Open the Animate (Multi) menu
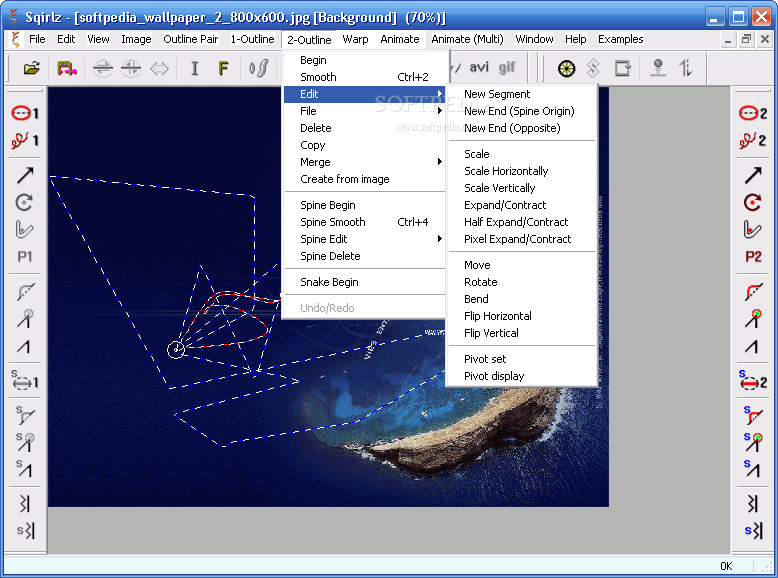 pos(467,39)
